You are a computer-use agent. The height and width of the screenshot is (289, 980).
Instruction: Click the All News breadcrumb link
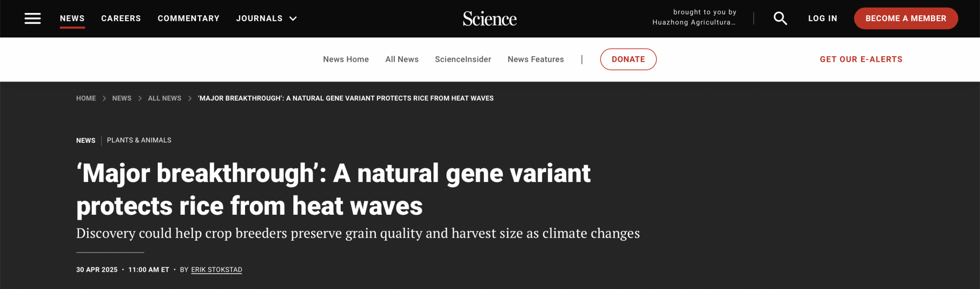click(x=165, y=98)
